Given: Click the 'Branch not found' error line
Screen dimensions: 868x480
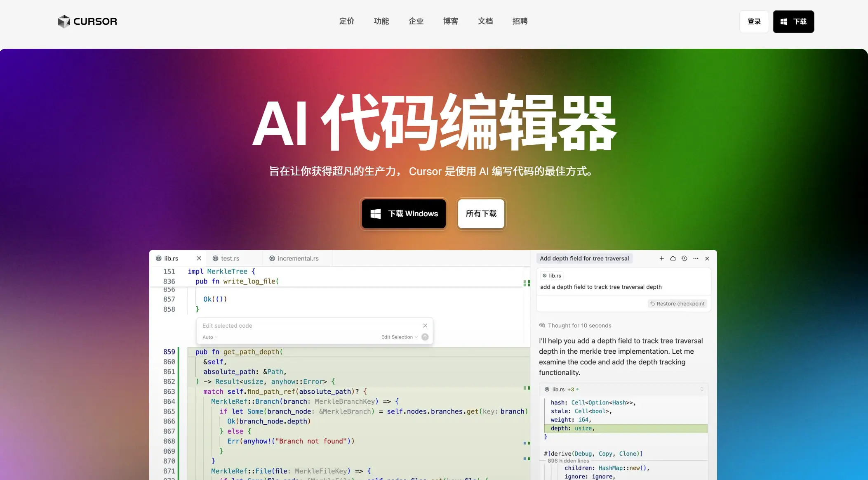Looking at the screenshot, I should click(x=291, y=441).
